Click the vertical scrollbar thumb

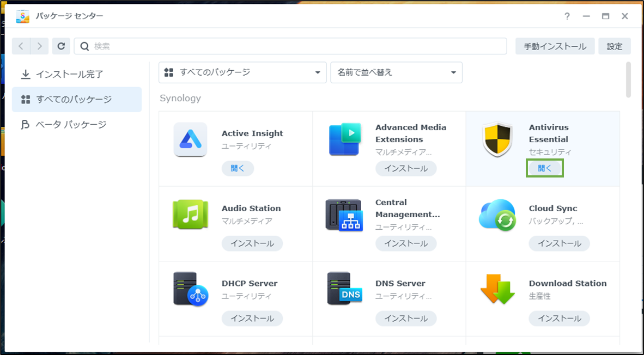click(x=628, y=80)
